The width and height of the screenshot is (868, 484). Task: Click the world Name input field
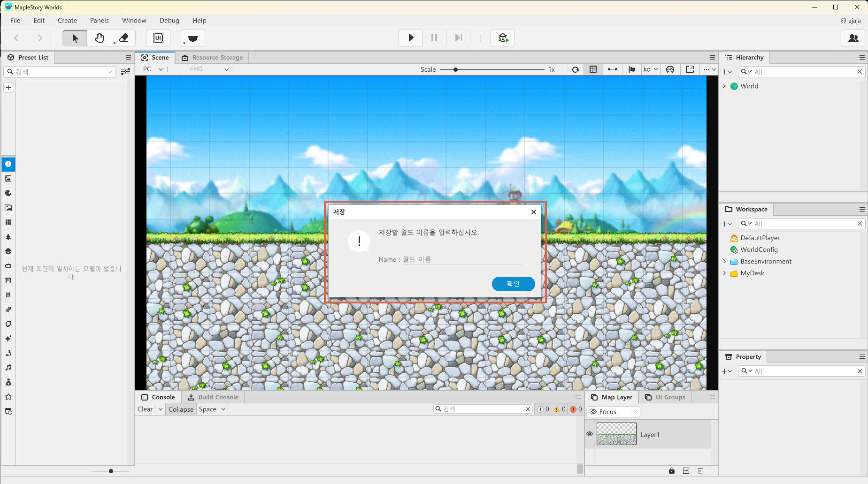pos(462,259)
